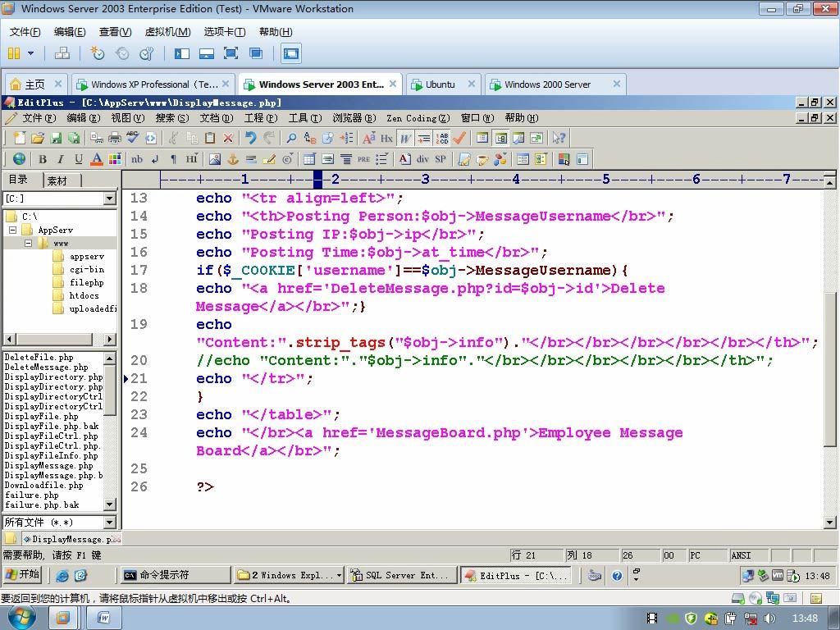Open the file filter dropdown (*.*)
Image resolution: width=840 pixels, height=630 pixels.
point(110,523)
